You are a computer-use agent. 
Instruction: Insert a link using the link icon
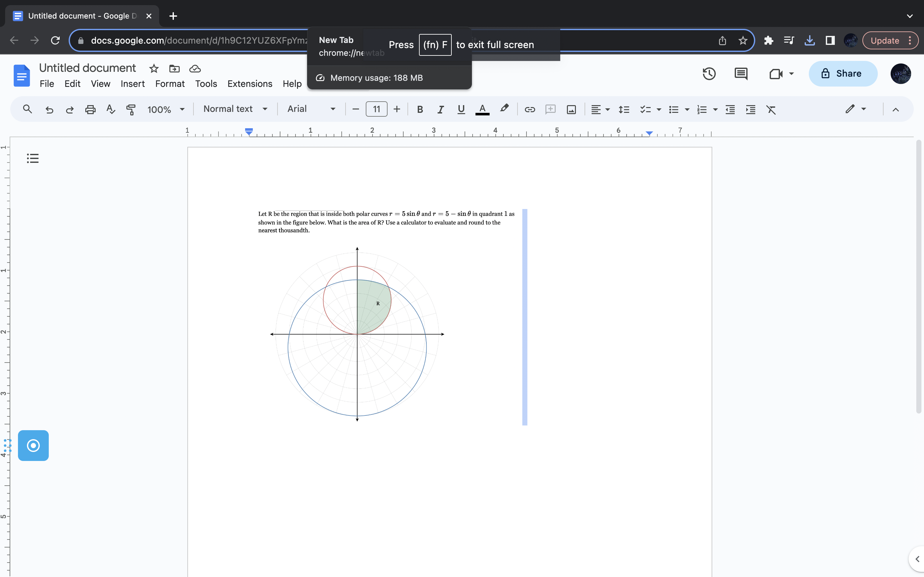(530, 110)
